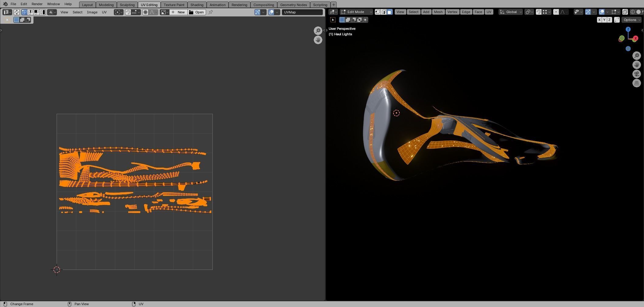This screenshot has width=644, height=307.
Task: Toggle the camera view gizmo
Action: [637, 74]
